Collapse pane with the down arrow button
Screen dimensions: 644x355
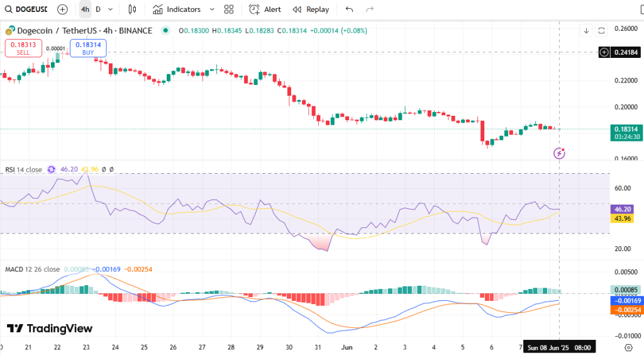(x=587, y=31)
